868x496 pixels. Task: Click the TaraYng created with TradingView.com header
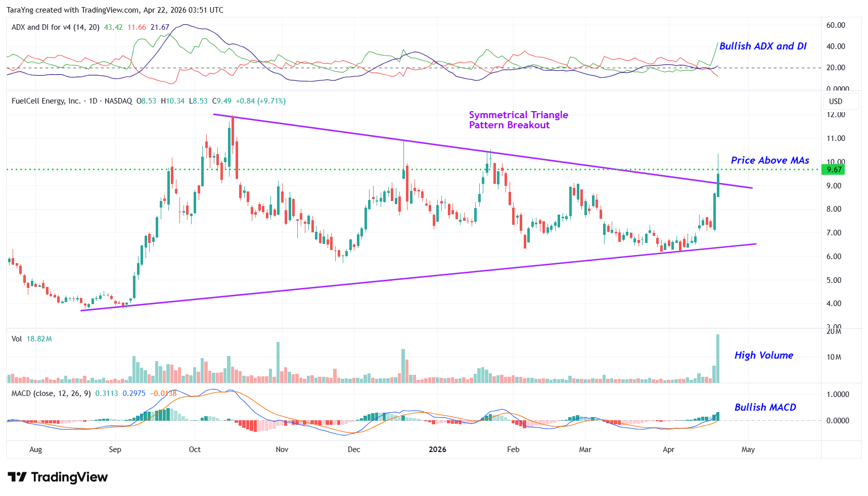point(115,10)
